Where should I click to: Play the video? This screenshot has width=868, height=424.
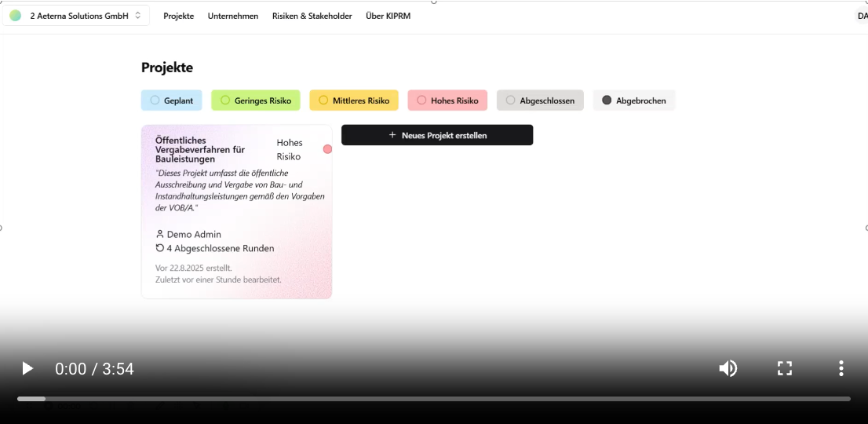tap(27, 368)
